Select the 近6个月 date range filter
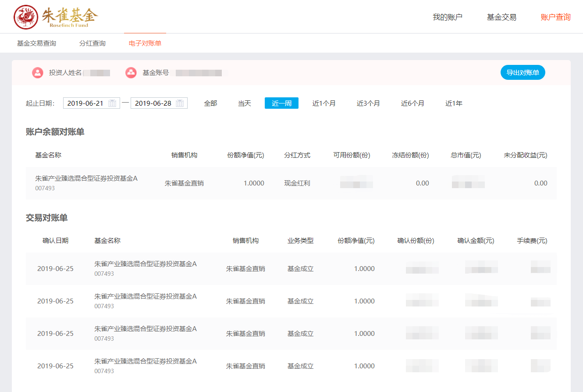 point(412,103)
